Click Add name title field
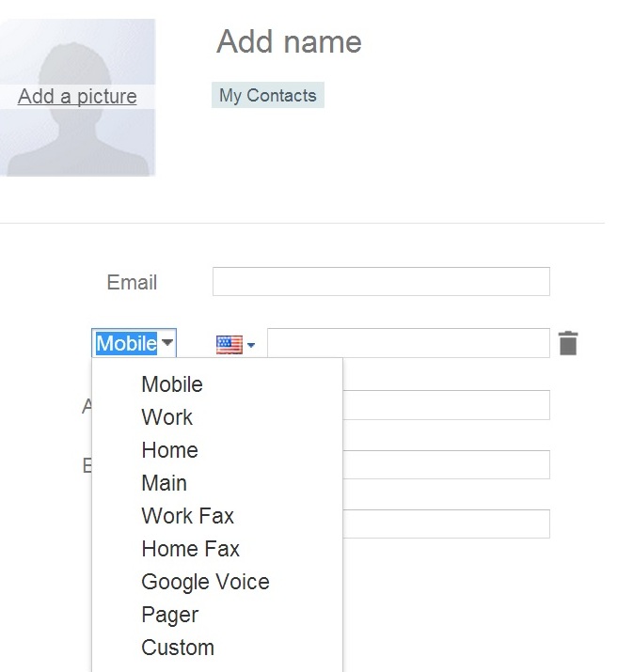The width and height of the screenshot is (617, 672). tap(289, 41)
